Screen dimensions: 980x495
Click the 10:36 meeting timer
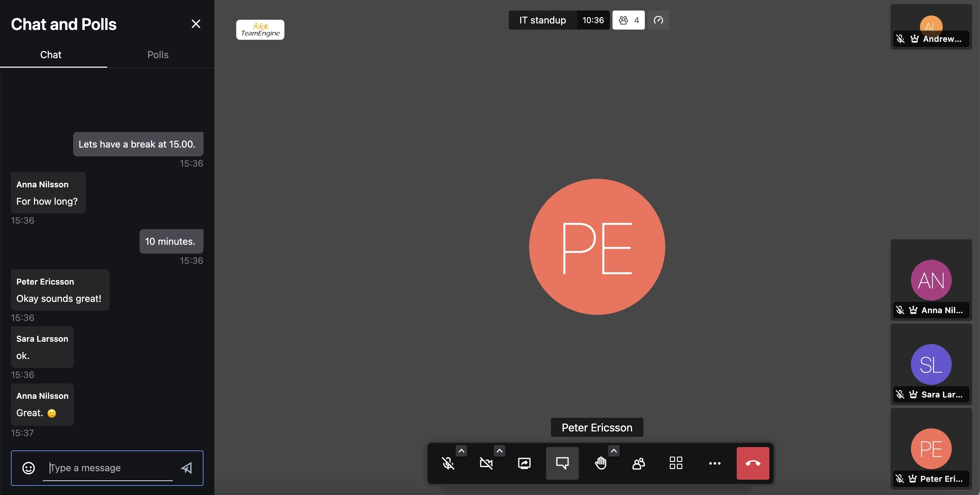[593, 20]
